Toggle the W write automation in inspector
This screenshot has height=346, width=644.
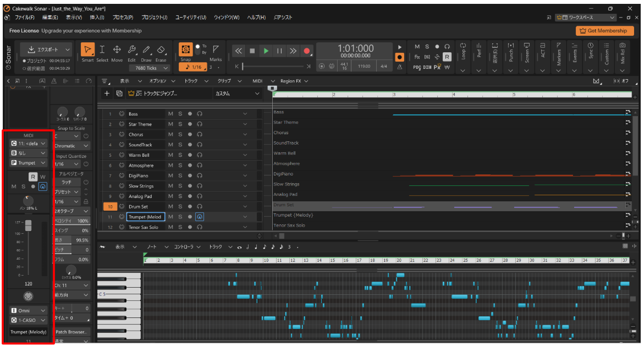[43, 177]
